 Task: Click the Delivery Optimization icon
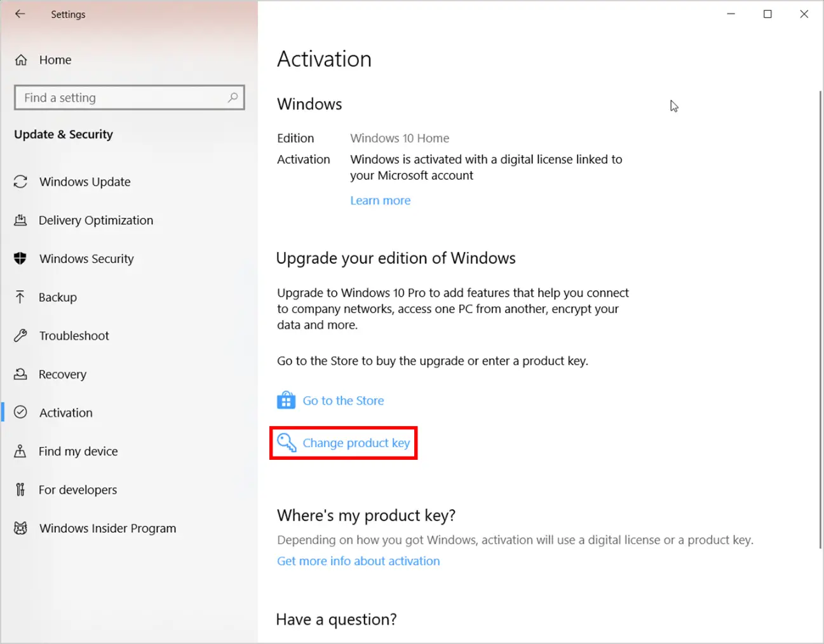tap(20, 220)
